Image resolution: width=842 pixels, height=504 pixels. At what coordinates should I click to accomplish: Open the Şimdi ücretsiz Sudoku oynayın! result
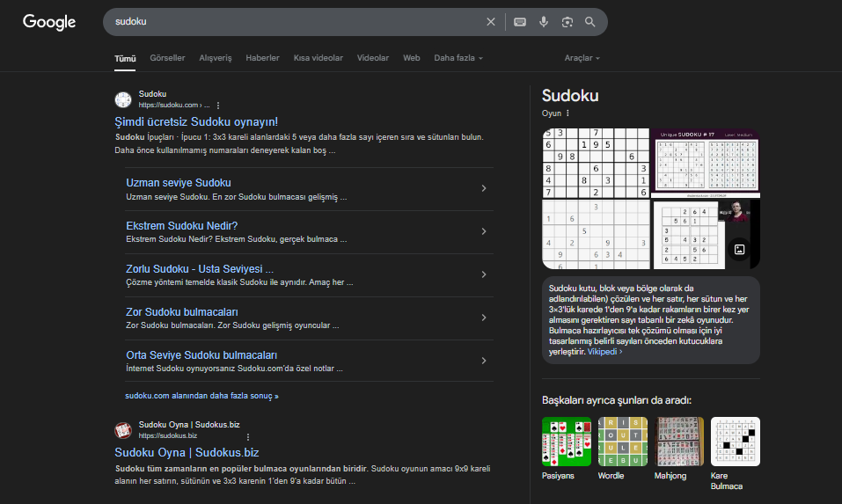pyautogui.click(x=196, y=122)
